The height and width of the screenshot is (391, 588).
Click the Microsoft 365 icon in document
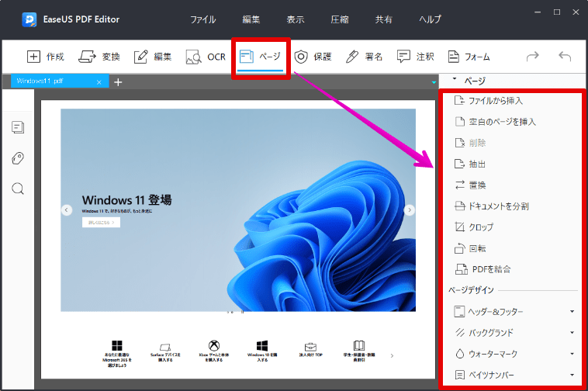[x=117, y=345]
